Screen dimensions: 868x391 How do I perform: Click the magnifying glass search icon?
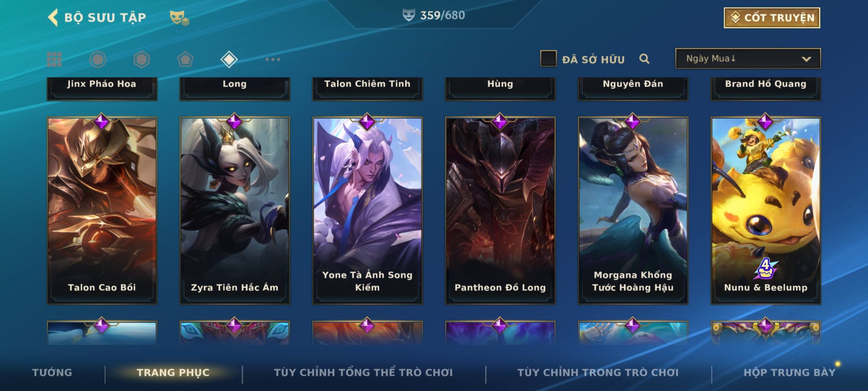click(x=644, y=59)
